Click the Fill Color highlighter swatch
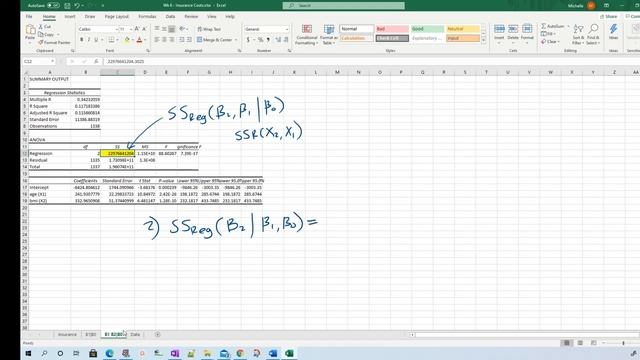The height and width of the screenshot is (360, 640). (x=127, y=40)
